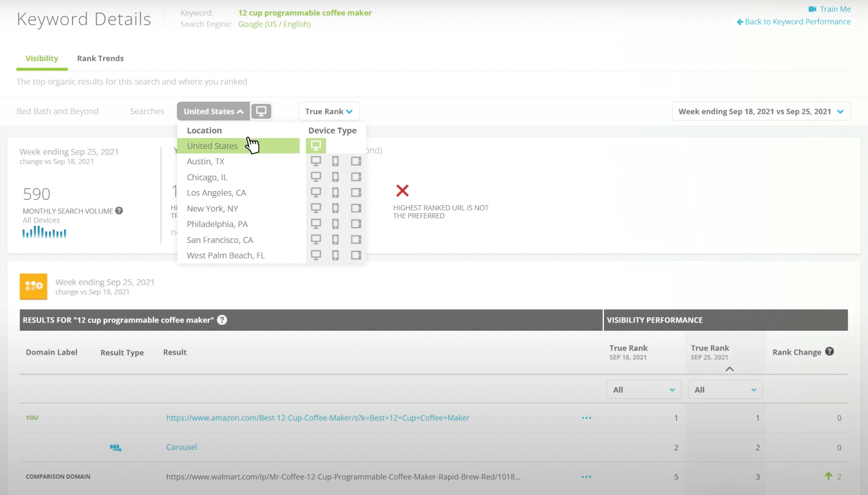Select mobile device for Austin, TX
This screenshot has width=868, height=495.
click(336, 161)
